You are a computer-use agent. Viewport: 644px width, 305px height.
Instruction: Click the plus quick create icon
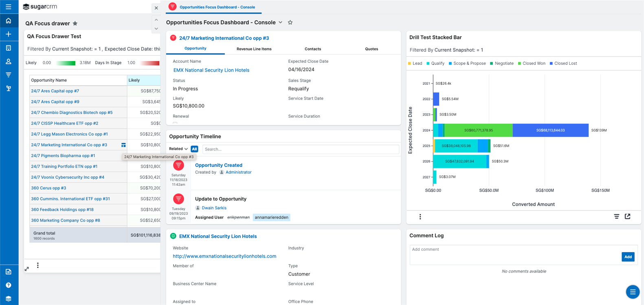(x=8, y=34)
